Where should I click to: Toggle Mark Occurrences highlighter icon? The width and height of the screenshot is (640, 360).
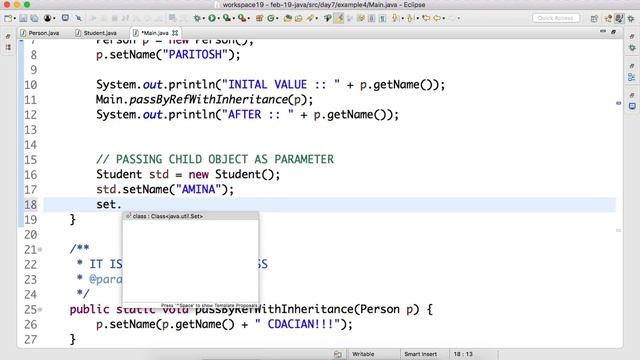[339, 18]
